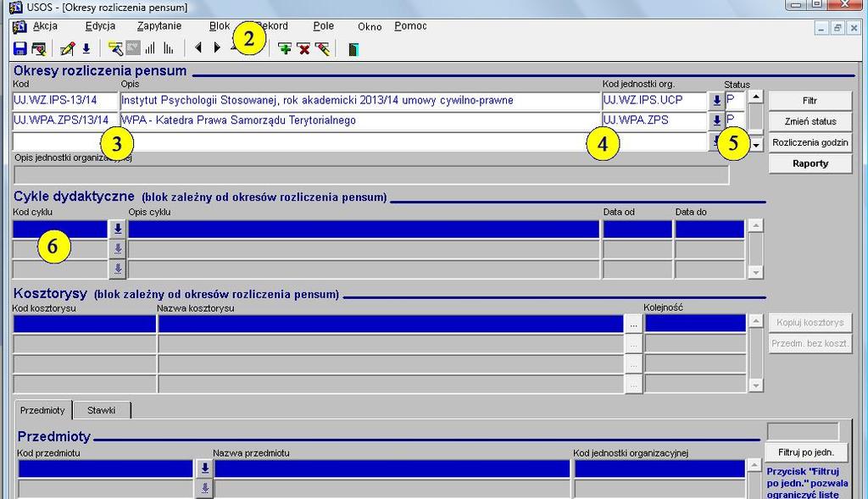
Task: Open list of values for second Kod cyklu row
Action: 117,249
